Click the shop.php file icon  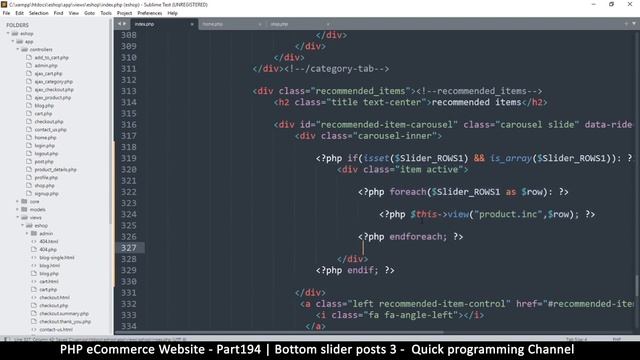(29, 185)
